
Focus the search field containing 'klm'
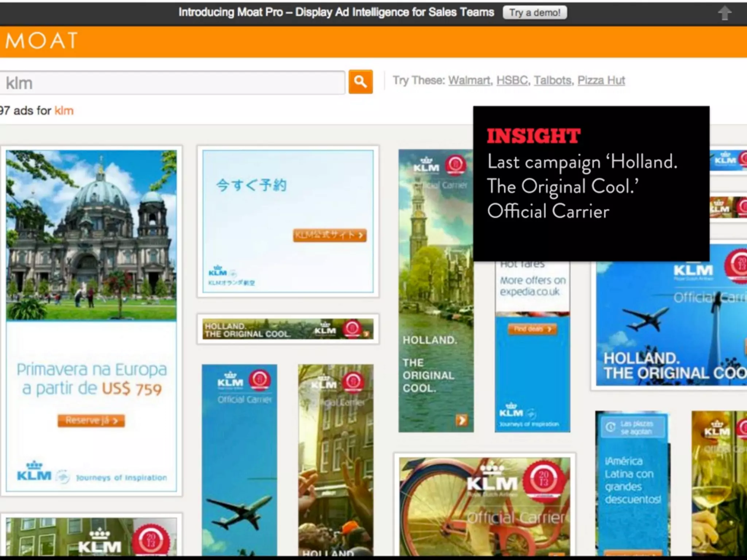pyautogui.click(x=172, y=83)
